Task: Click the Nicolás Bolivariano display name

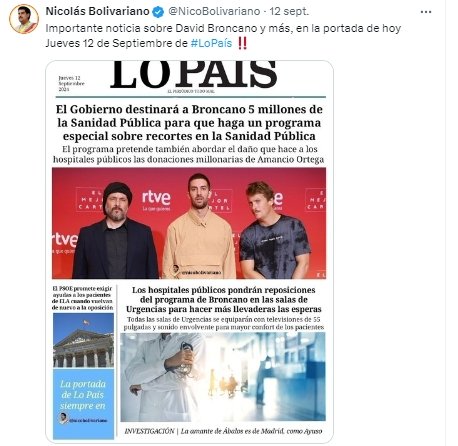Action: click(97, 12)
